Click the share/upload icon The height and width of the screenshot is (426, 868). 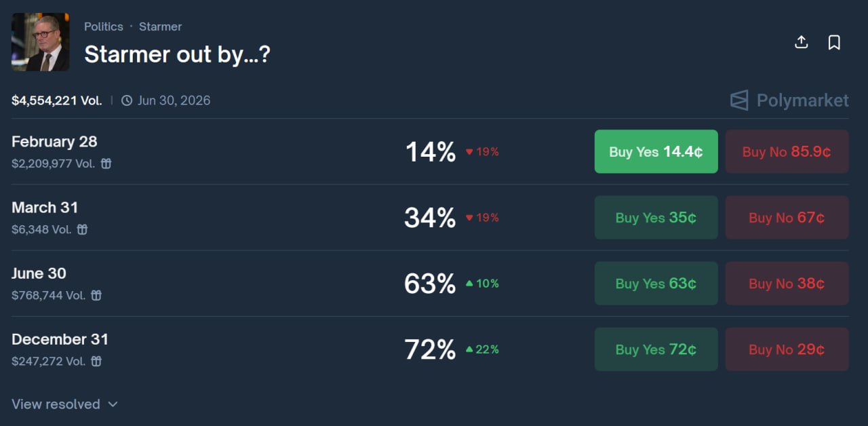801,42
